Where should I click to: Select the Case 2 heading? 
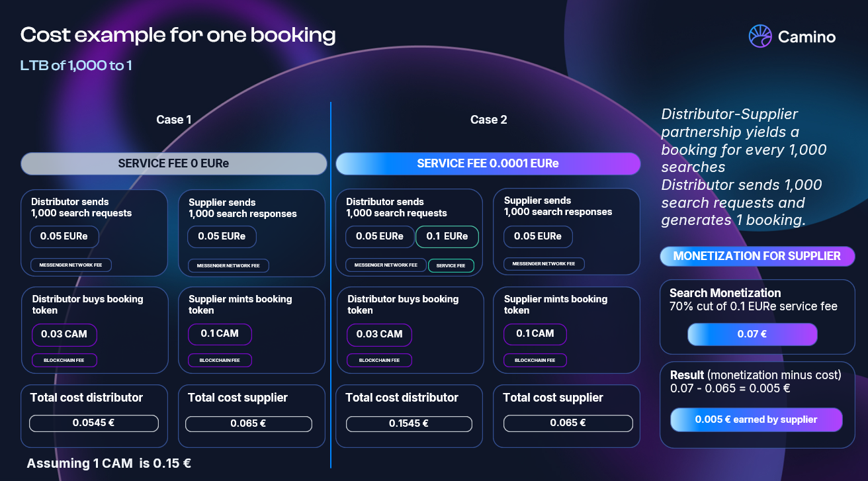[x=489, y=120]
